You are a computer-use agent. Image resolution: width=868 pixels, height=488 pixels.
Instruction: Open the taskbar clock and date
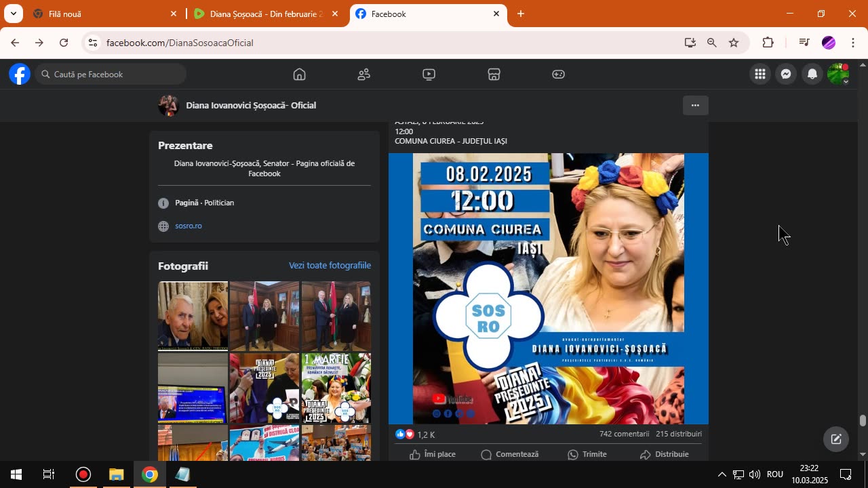(x=810, y=474)
